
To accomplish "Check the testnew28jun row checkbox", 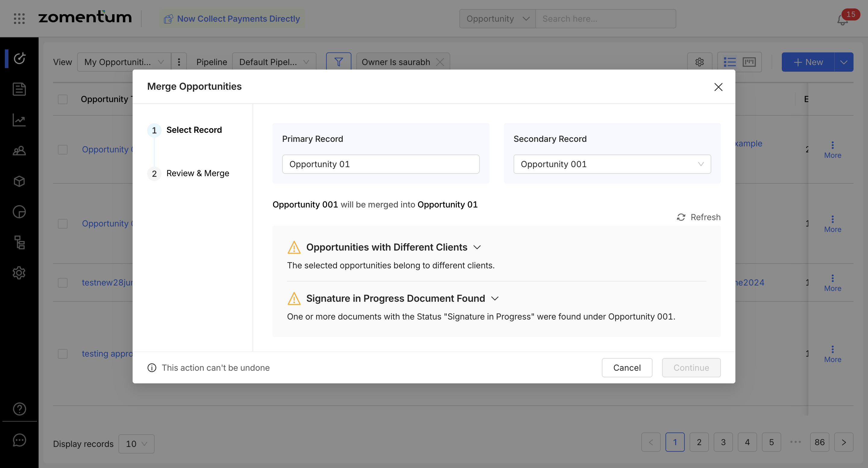I will pyautogui.click(x=63, y=282).
